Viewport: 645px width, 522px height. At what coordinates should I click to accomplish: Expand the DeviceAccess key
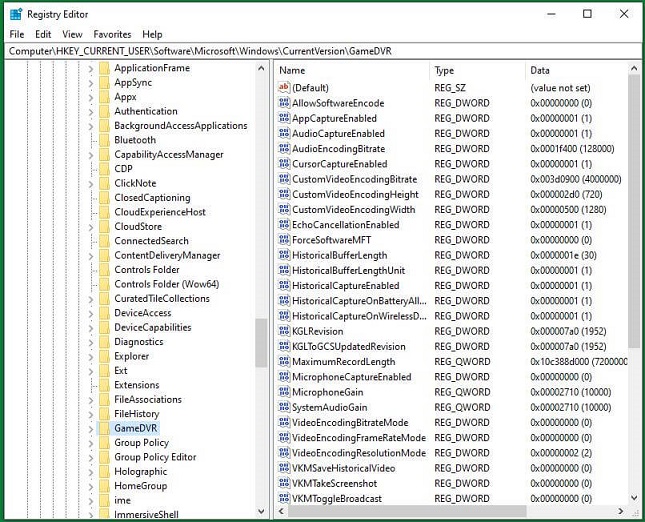(x=91, y=313)
